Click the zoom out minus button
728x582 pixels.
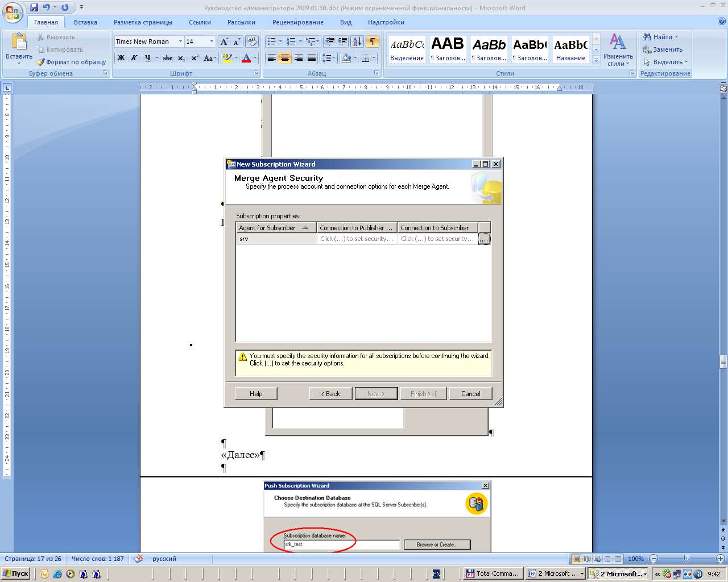click(x=653, y=559)
